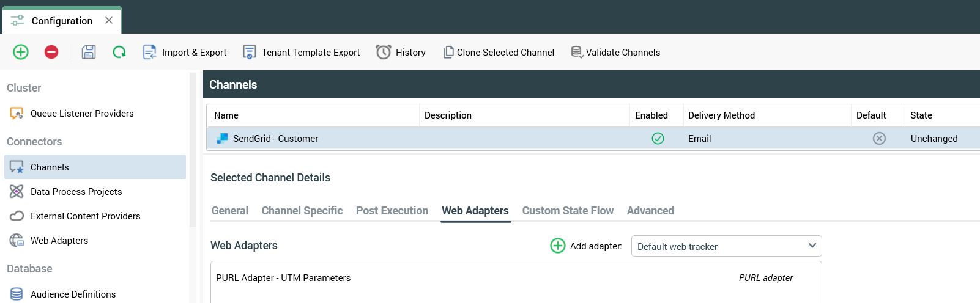
Task: Open the Add adapter dropdown
Action: (726, 246)
